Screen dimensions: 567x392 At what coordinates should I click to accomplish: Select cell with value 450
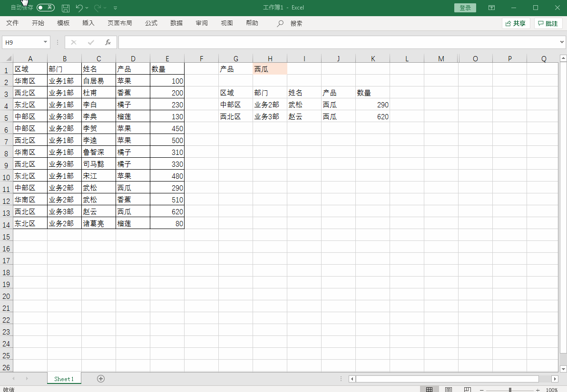167,128
